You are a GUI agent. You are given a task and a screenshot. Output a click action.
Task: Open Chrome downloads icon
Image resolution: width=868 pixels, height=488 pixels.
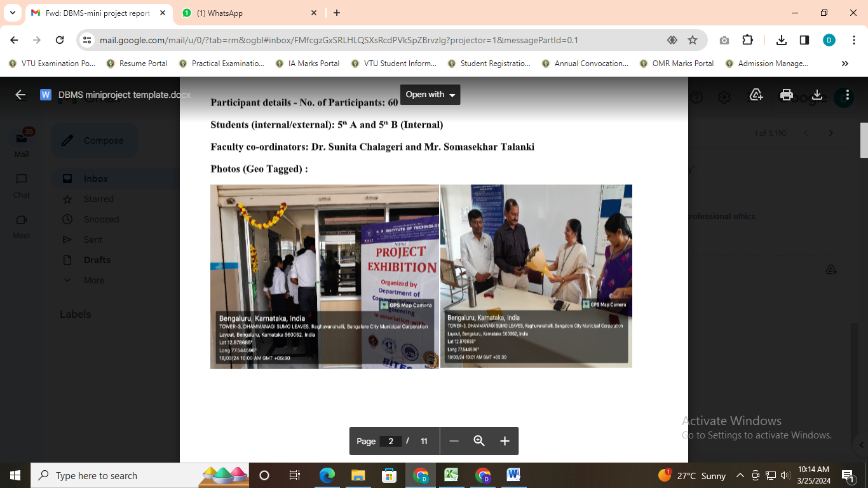pyautogui.click(x=782, y=40)
